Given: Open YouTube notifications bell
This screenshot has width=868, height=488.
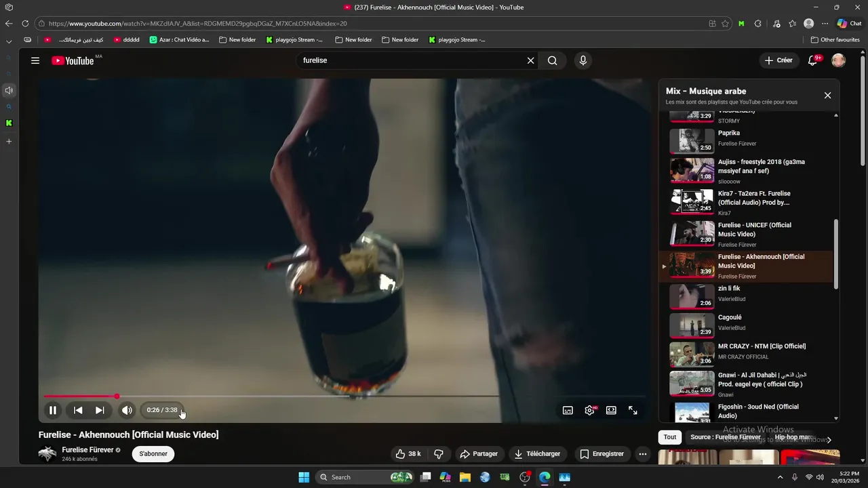Looking at the screenshot, I should (x=812, y=60).
